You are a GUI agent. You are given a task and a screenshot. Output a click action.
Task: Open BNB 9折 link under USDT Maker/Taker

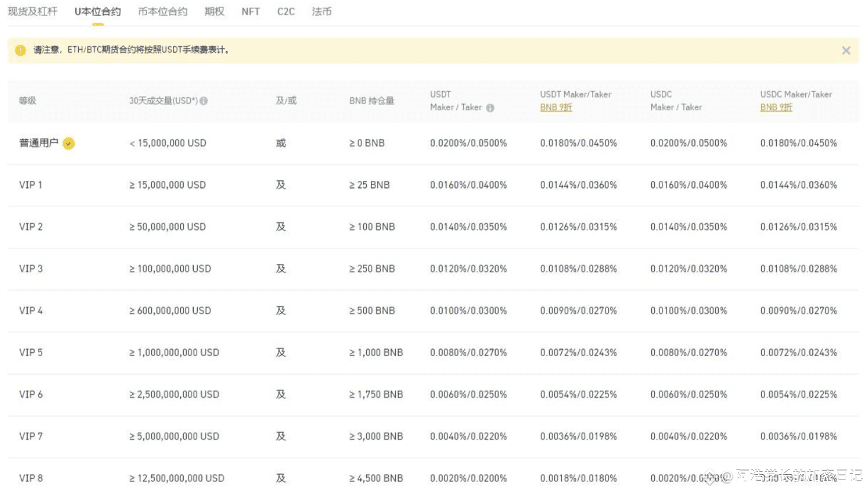[555, 107]
